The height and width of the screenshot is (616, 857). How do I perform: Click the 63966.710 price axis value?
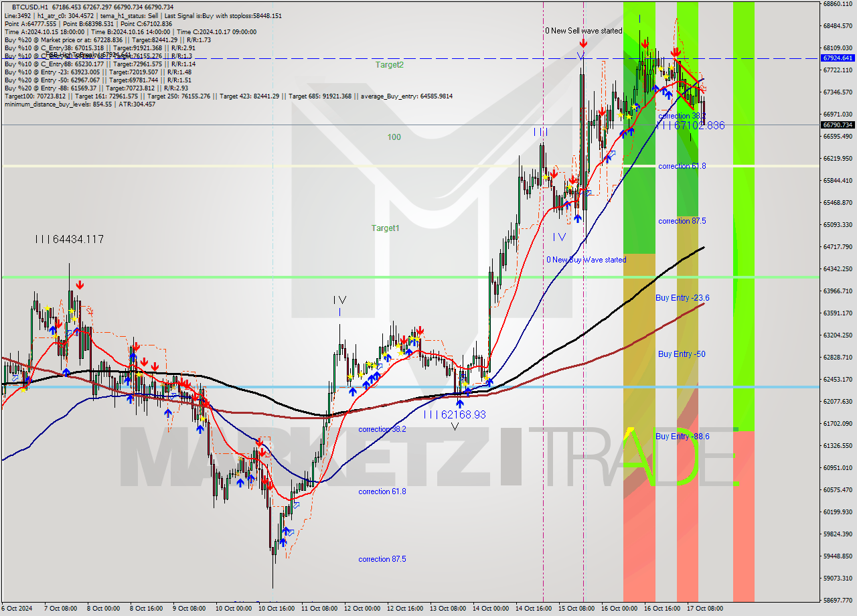[x=838, y=291]
